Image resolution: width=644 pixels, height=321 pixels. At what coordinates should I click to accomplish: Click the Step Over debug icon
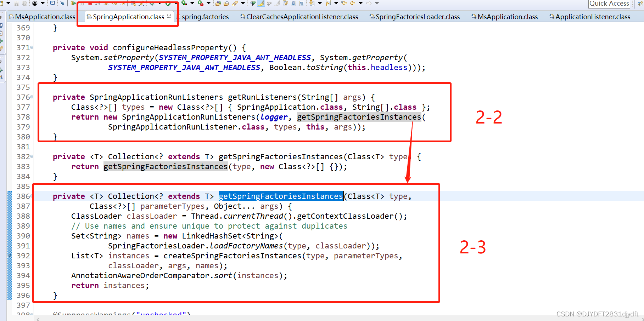pos(115,4)
